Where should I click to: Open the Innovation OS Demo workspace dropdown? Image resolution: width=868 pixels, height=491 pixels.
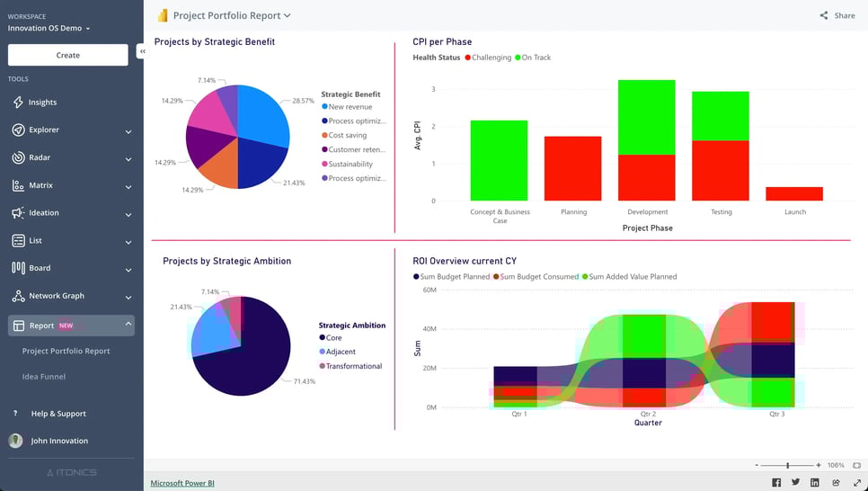[49, 29]
